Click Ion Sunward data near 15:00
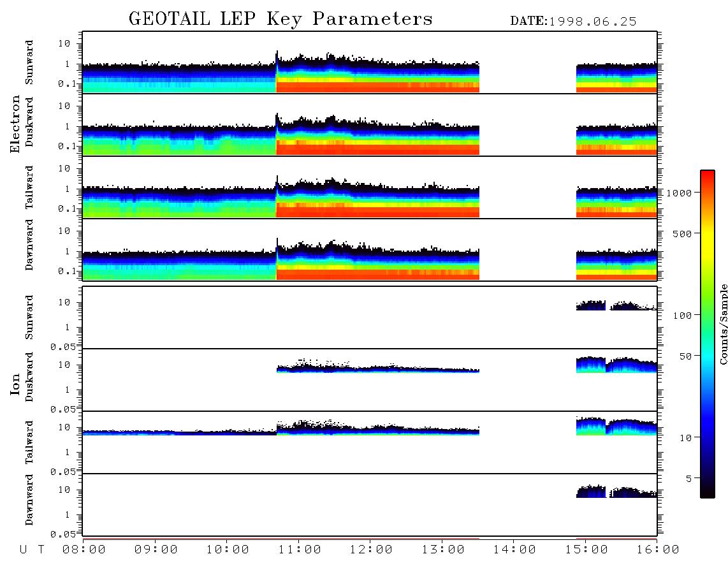Viewport: 728px width, 561px height. click(x=590, y=305)
